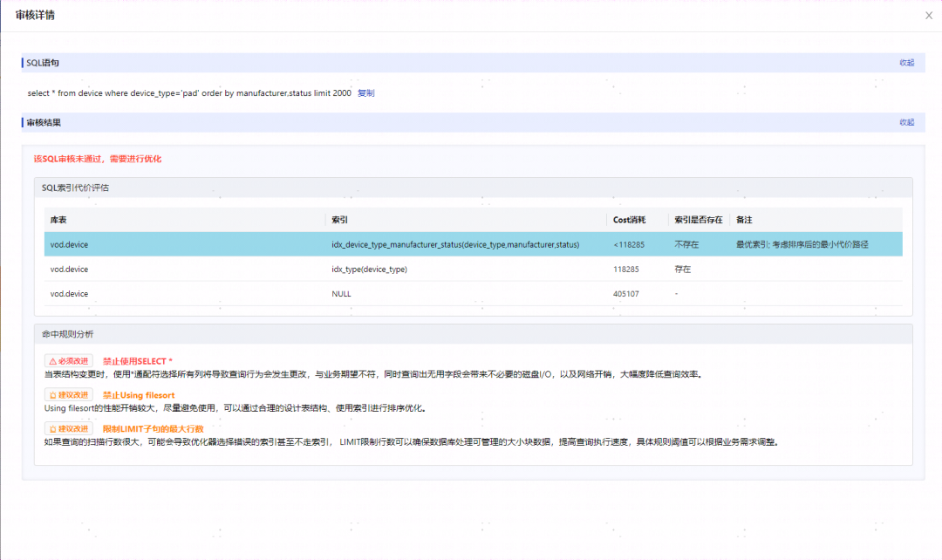Select the idx_device_type_manufacturer_status index cell
Screen dimensions: 942x560
coord(455,244)
